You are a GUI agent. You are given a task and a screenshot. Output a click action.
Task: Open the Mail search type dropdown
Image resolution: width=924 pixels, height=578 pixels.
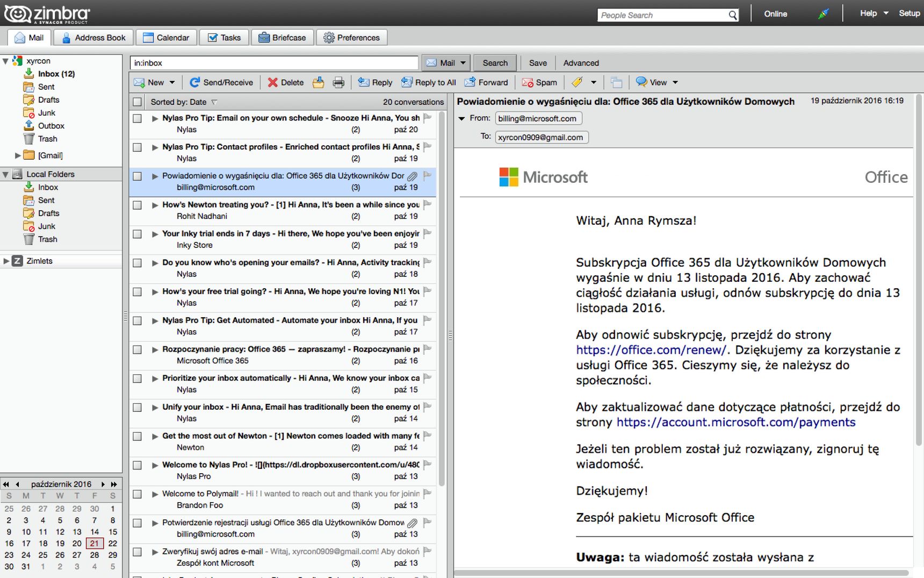pyautogui.click(x=463, y=63)
